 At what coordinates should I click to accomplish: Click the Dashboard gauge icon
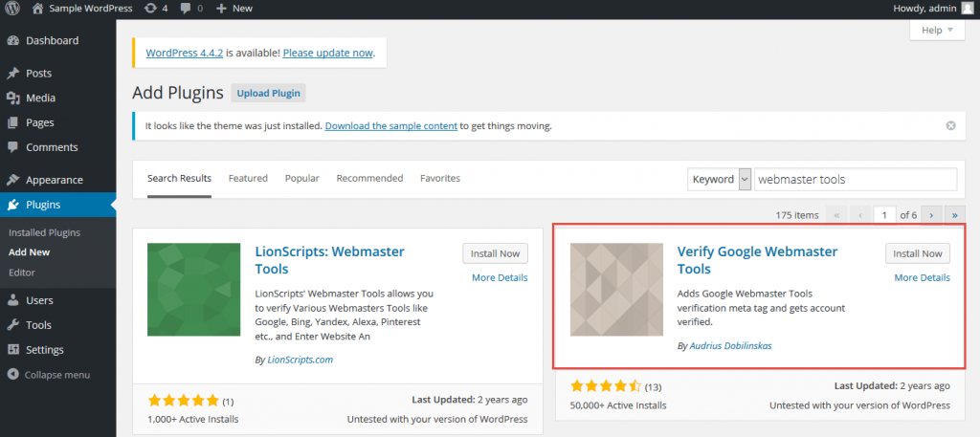(x=12, y=40)
